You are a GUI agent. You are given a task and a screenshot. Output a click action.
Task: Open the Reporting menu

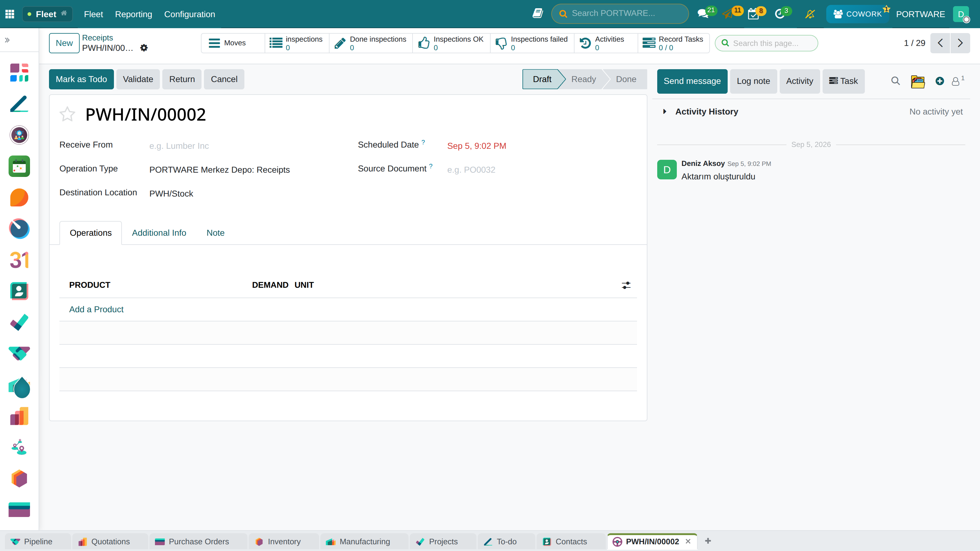[134, 14]
